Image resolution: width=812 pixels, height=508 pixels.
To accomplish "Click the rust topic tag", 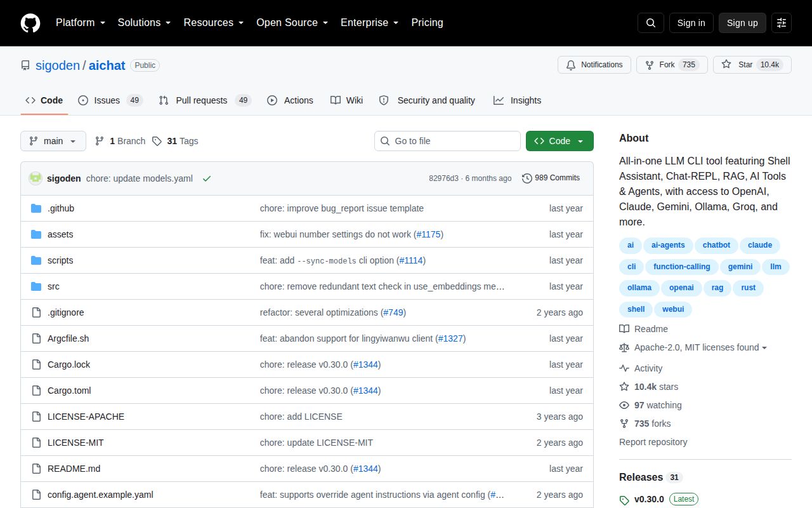I will tap(749, 288).
